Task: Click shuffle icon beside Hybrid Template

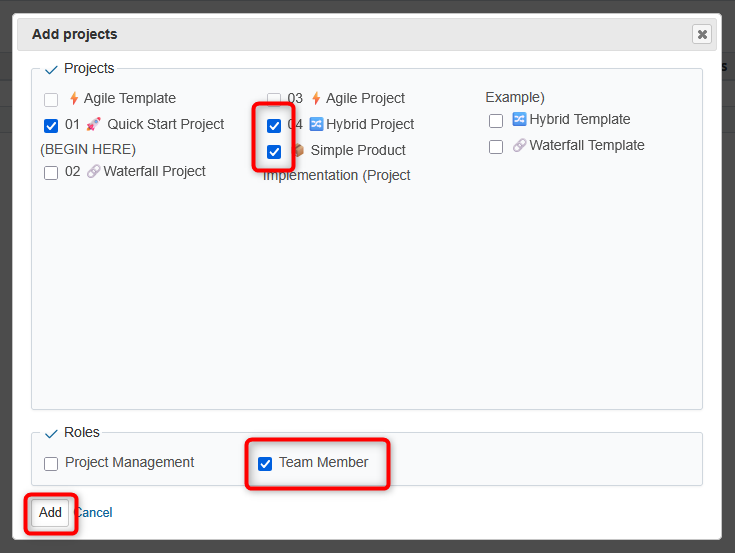Action: coord(519,120)
